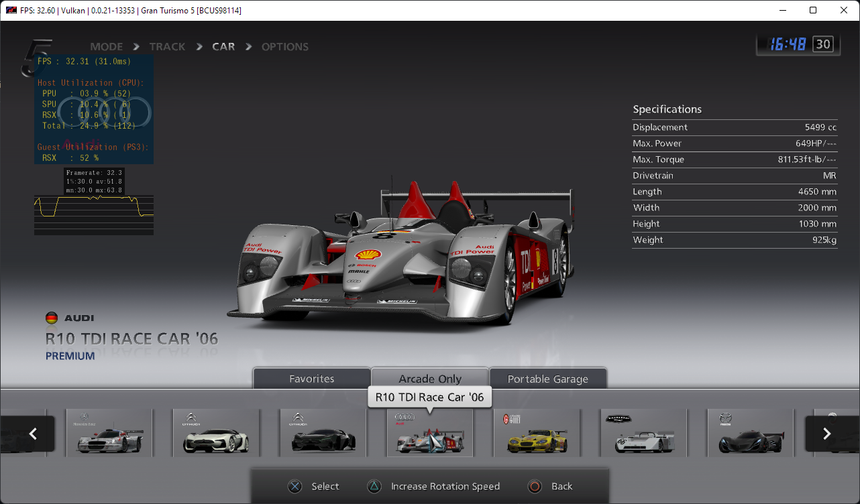860x504 pixels.
Task: Click the Host Utilization overlay heading
Action: (x=91, y=82)
